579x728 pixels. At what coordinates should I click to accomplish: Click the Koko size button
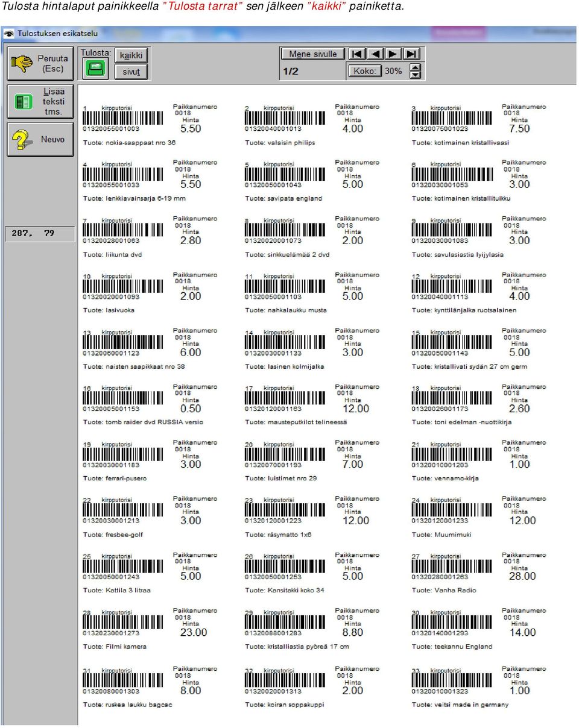pyautogui.click(x=364, y=71)
